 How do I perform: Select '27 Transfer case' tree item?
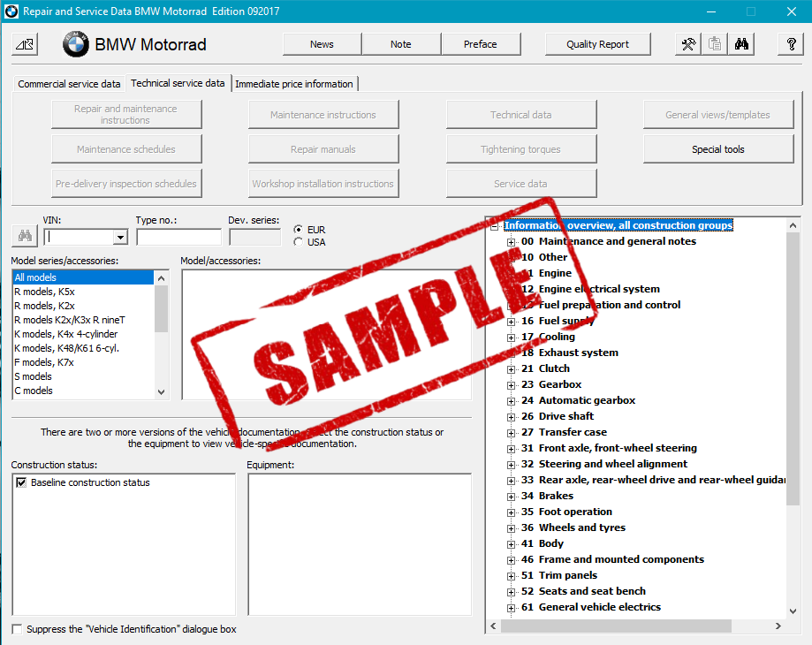coord(564,432)
